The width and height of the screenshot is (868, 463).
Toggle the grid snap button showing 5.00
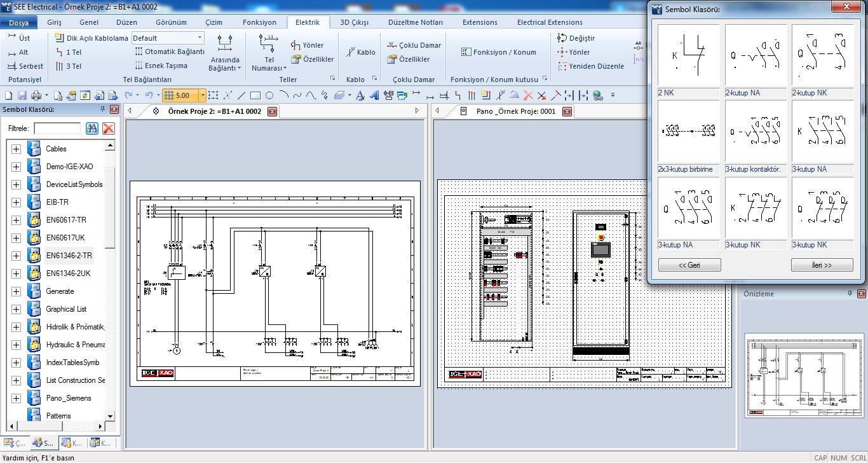click(180, 95)
